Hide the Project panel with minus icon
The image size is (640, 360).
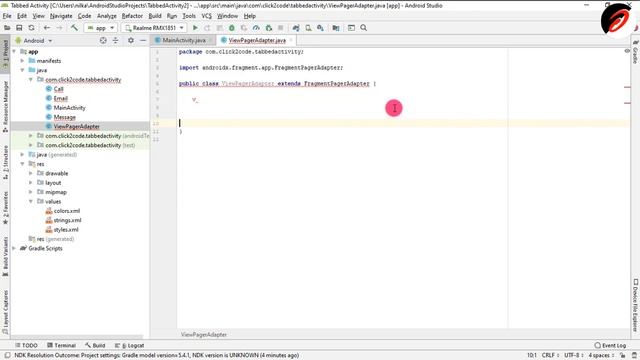click(x=143, y=40)
